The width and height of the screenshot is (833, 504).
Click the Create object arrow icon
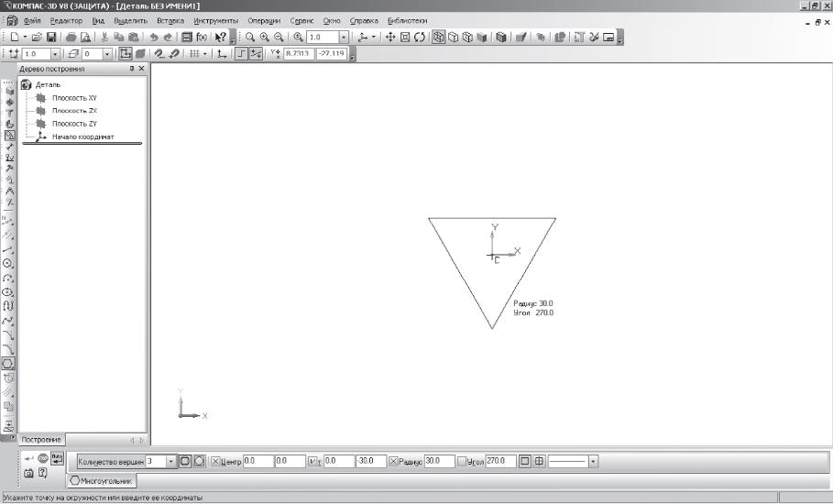click(28, 458)
